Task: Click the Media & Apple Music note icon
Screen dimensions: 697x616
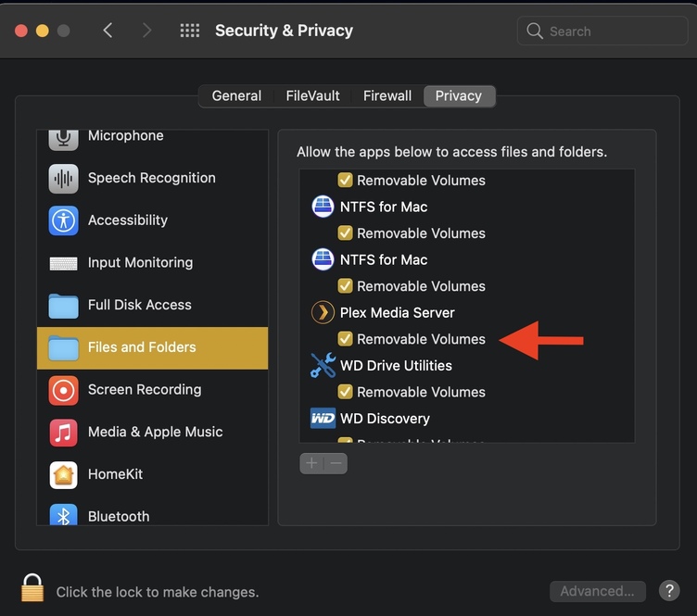Action: coord(63,433)
